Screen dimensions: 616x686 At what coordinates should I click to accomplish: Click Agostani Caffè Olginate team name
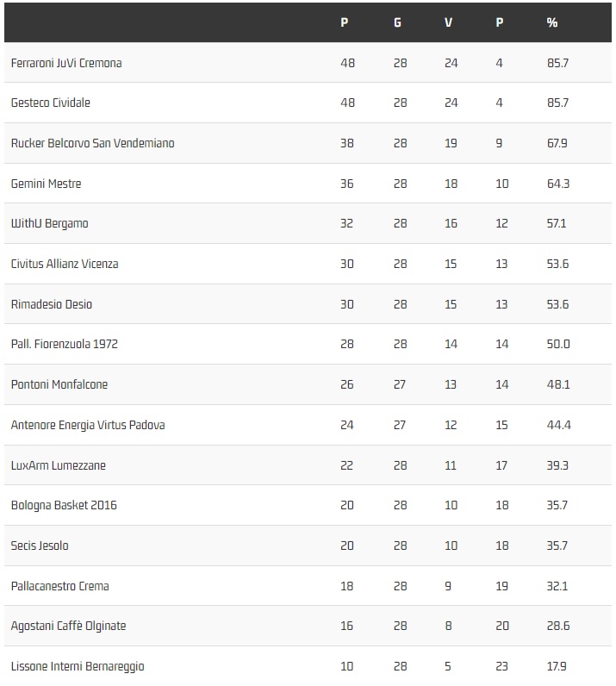coord(68,626)
